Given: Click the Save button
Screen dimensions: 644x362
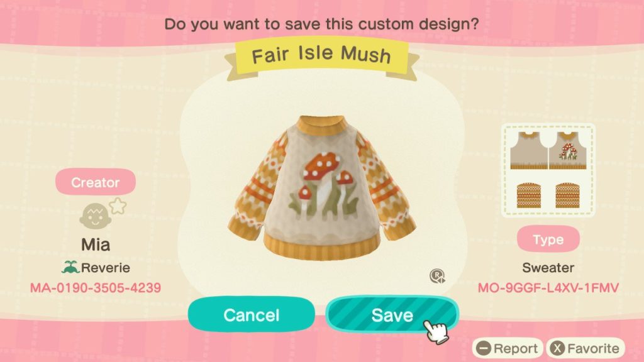Looking at the screenshot, I should (x=392, y=315).
